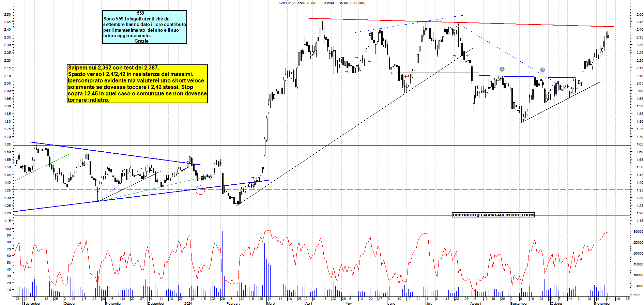Click the green arrow above the February candles
This screenshot has height=305, width=644.
[x=253, y=178]
